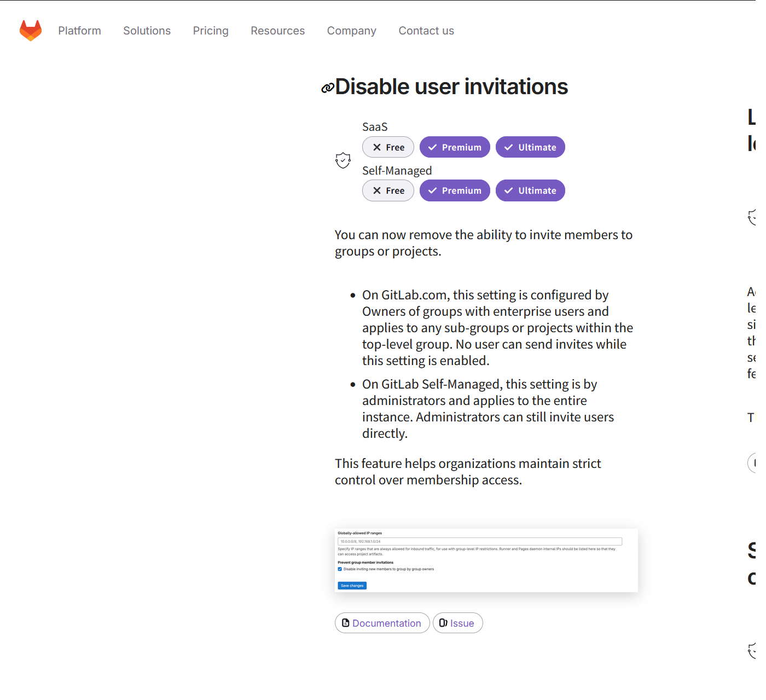Expand the Solutions navigation menu
The width and height of the screenshot is (766, 700).
coord(147,31)
